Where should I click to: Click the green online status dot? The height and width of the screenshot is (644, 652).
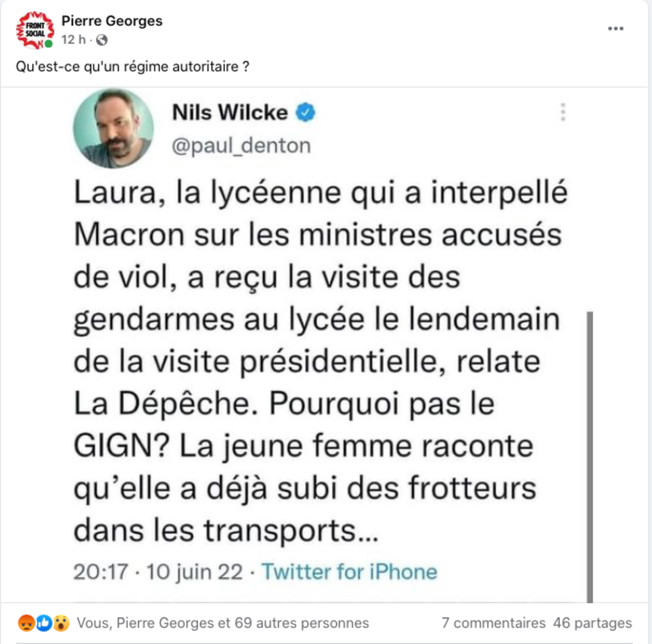(x=49, y=43)
